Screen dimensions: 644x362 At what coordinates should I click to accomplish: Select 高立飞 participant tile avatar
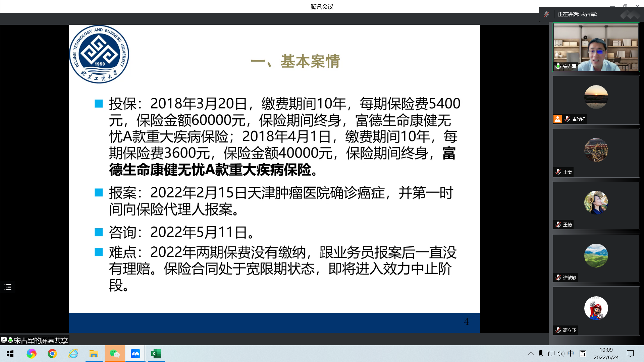point(596,308)
